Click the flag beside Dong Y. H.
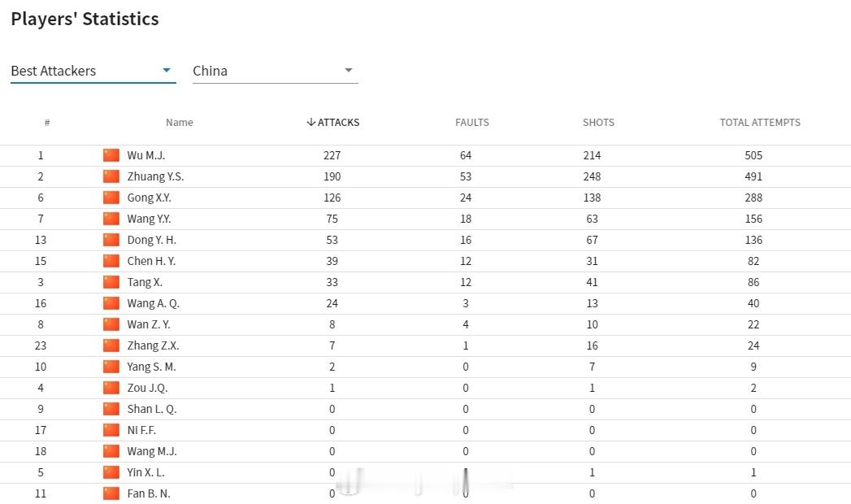Image resolution: width=851 pixels, height=504 pixels. [111, 240]
